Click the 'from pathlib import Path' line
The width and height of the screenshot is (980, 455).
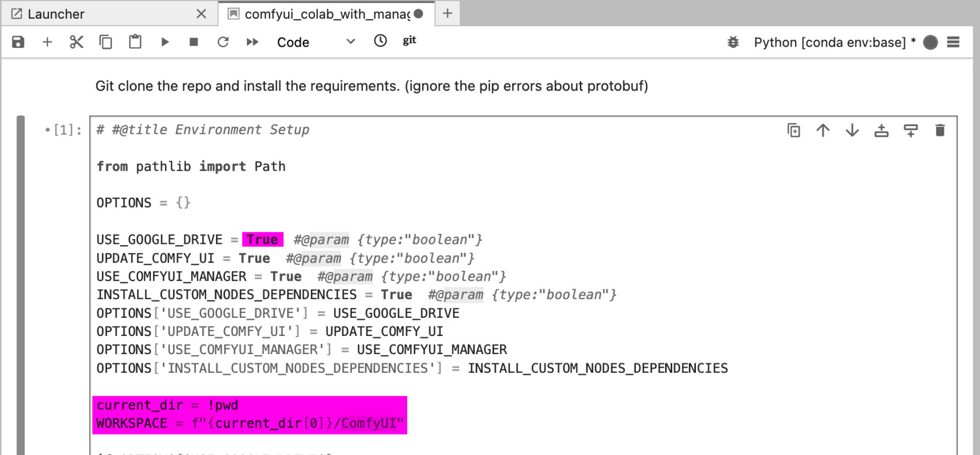click(191, 167)
